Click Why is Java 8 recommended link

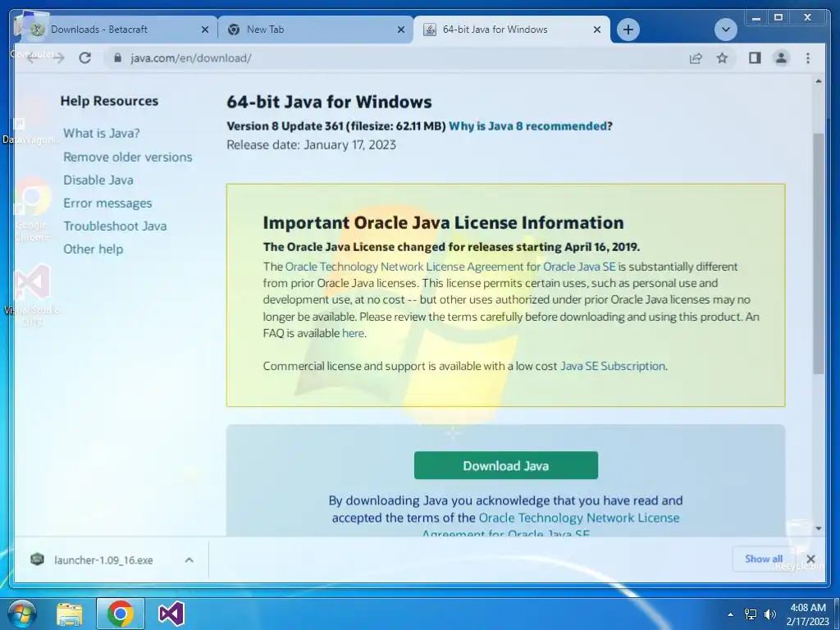(x=528, y=126)
